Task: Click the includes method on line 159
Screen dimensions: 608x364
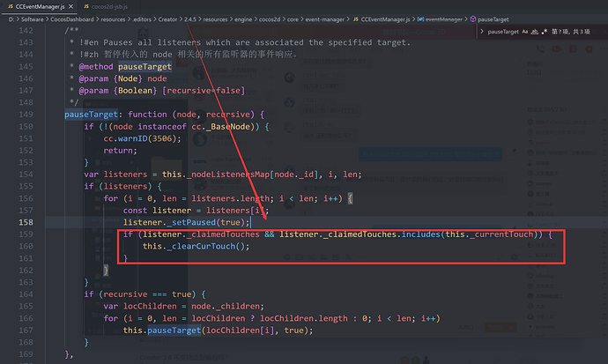Action: click(420, 234)
